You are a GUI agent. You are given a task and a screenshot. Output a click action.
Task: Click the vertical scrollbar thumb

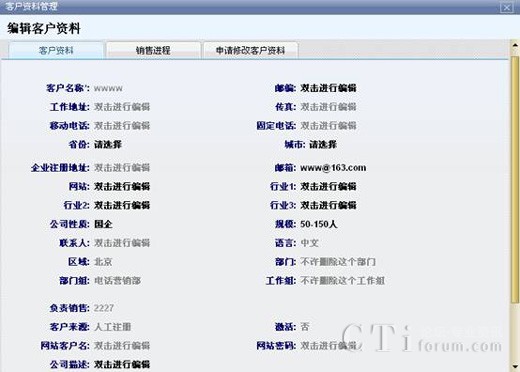click(x=515, y=180)
